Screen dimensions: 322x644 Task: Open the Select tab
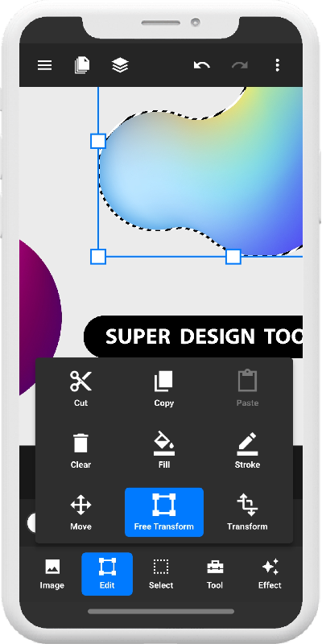coord(161,574)
